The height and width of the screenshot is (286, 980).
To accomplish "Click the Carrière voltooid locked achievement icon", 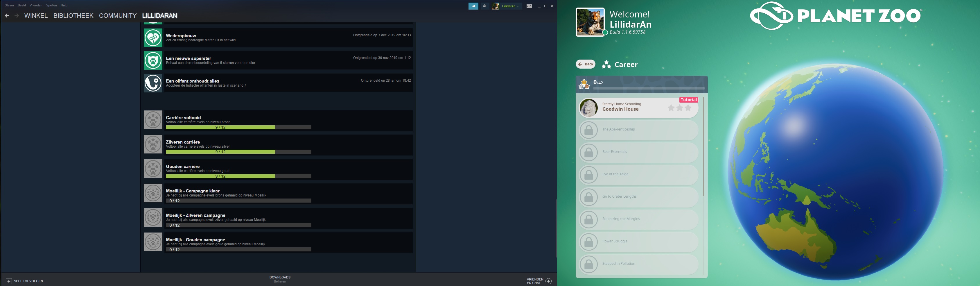I will pyautogui.click(x=153, y=120).
